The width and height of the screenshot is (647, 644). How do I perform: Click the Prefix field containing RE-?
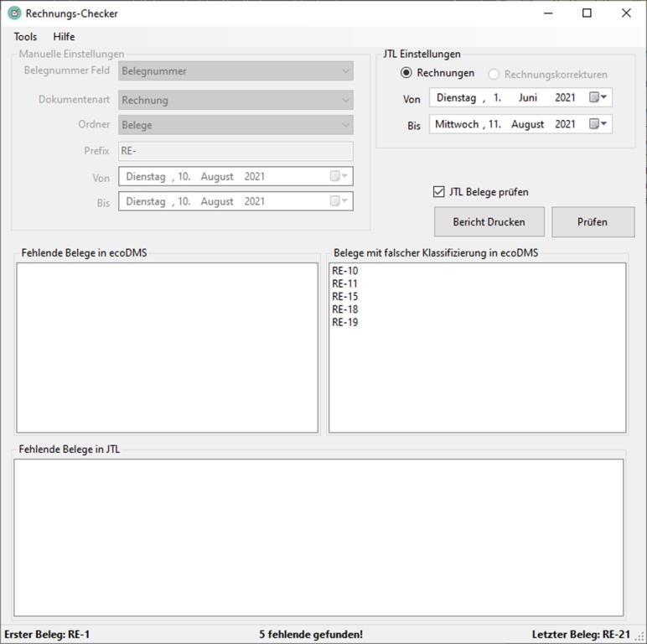click(236, 151)
